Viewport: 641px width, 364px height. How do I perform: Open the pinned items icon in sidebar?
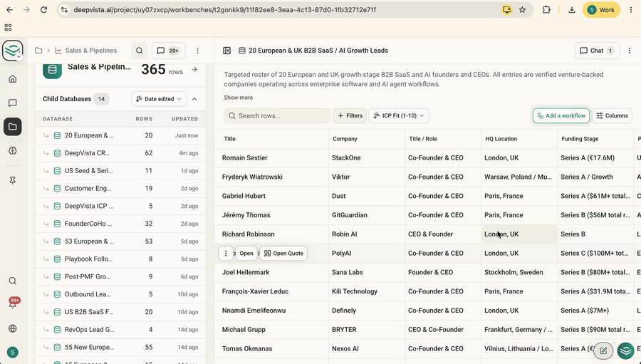point(13,180)
